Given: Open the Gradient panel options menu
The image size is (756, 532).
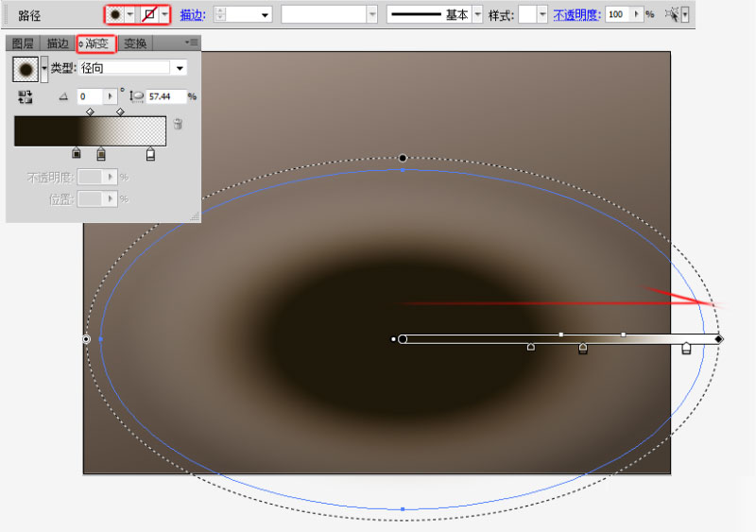Looking at the screenshot, I should point(192,43).
